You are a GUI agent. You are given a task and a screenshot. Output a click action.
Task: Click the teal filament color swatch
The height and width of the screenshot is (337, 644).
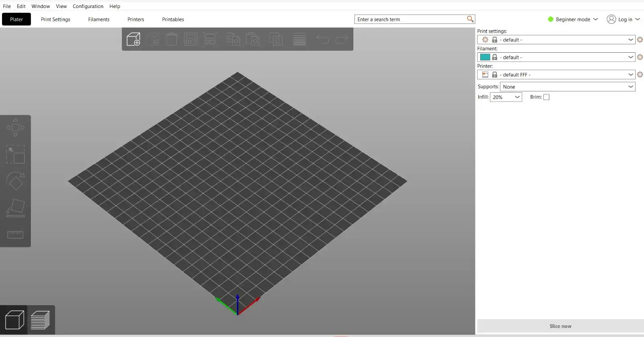point(485,57)
